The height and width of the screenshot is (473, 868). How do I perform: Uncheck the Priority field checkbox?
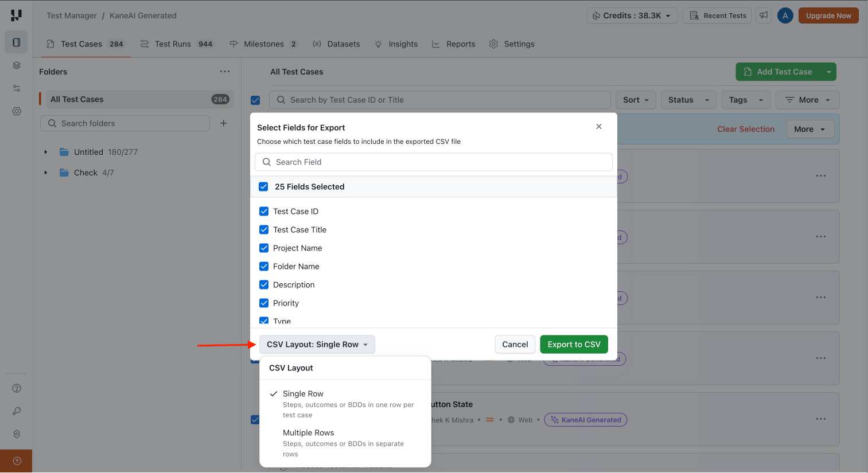point(264,303)
